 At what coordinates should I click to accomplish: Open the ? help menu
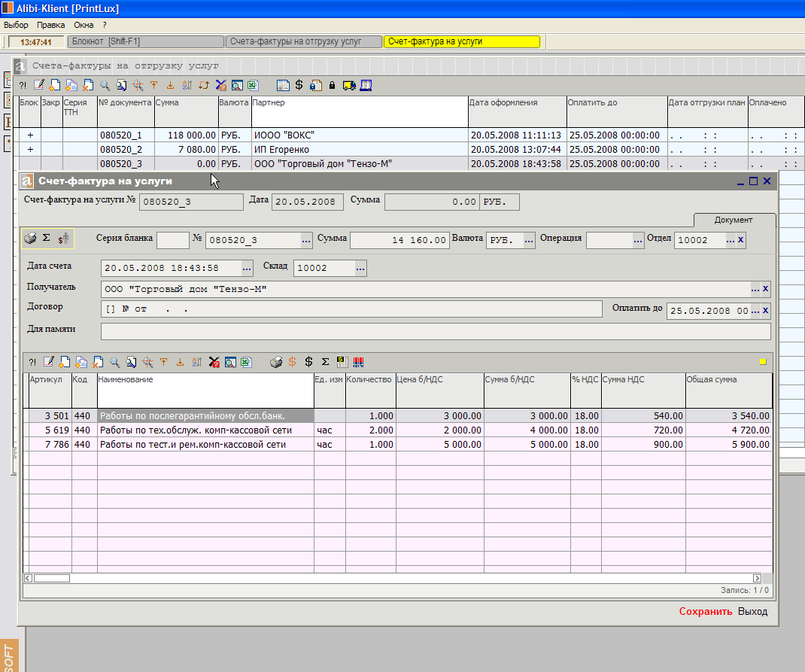[105, 25]
